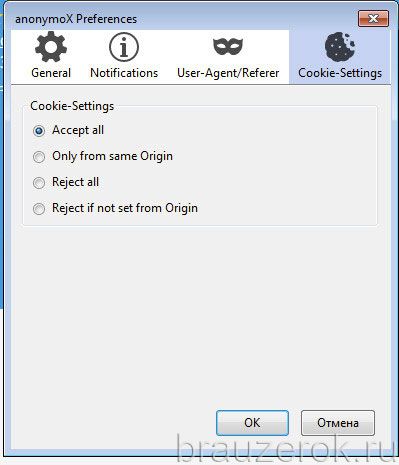Viewport: 399px width, 465px height.
Task: Click the 'Reject all' label text
Action: [75, 182]
